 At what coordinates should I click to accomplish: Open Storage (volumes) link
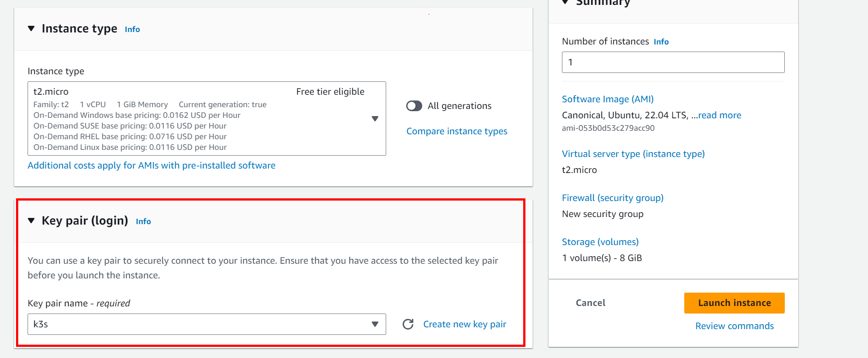[x=600, y=242]
